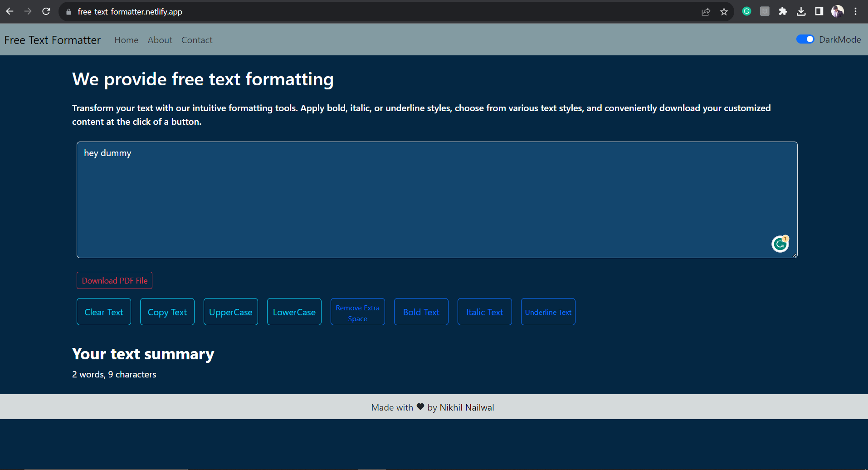868x470 pixels.
Task: Reload the page with refresh icon
Action: point(46,11)
